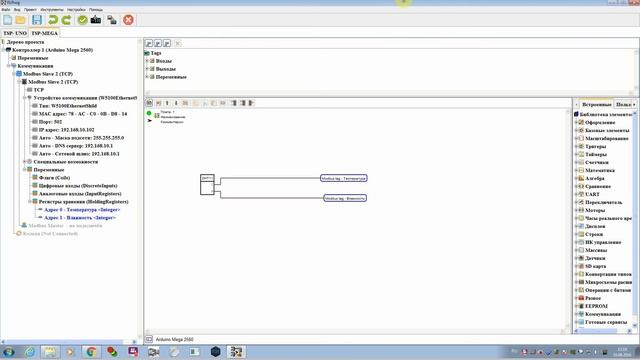Select Готовые сервисы library category
The height and width of the screenshot is (360, 640).
click(606, 322)
